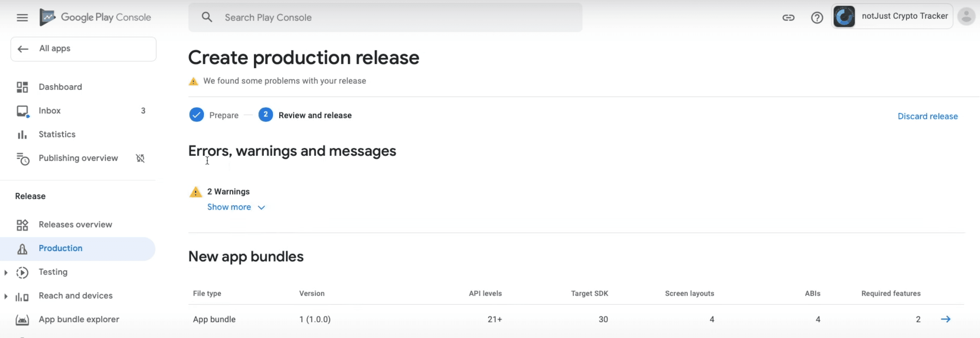Switch to the Review and release step
980x338 pixels.
[x=315, y=115]
